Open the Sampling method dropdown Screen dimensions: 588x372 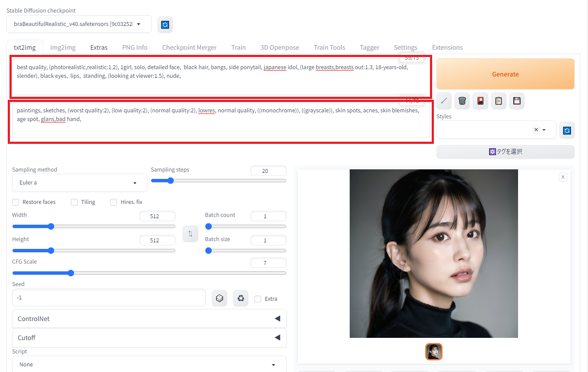[80, 183]
